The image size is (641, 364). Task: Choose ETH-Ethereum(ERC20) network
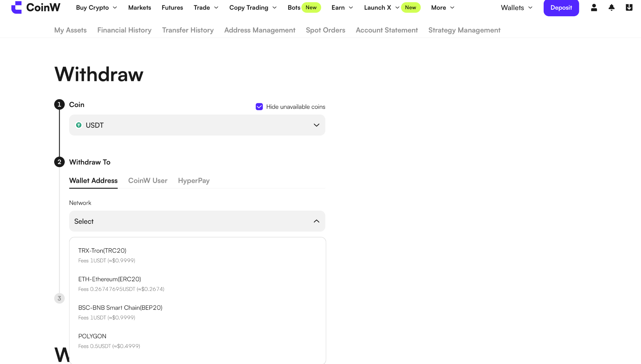coord(197,284)
